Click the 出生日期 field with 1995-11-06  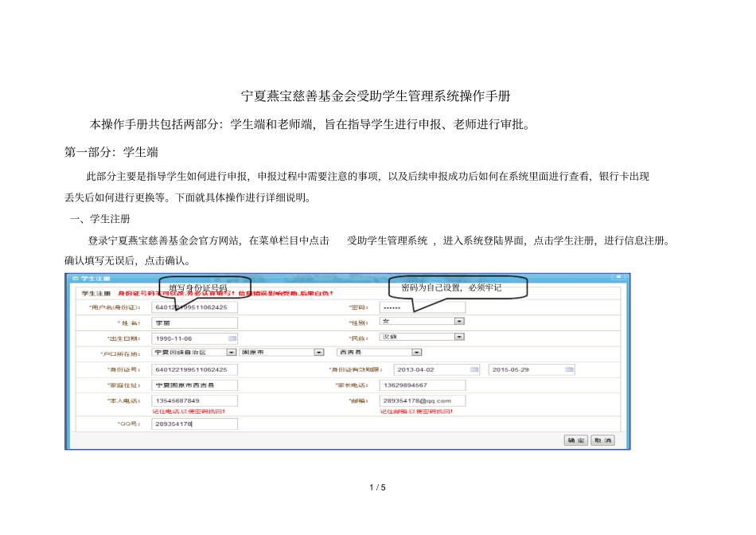click(x=194, y=338)
